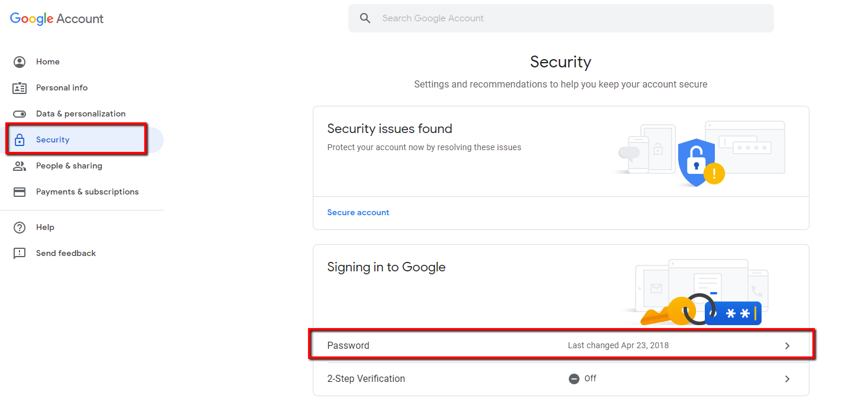
Task: Go to Personal info menu item
Action: coord(61,88)
